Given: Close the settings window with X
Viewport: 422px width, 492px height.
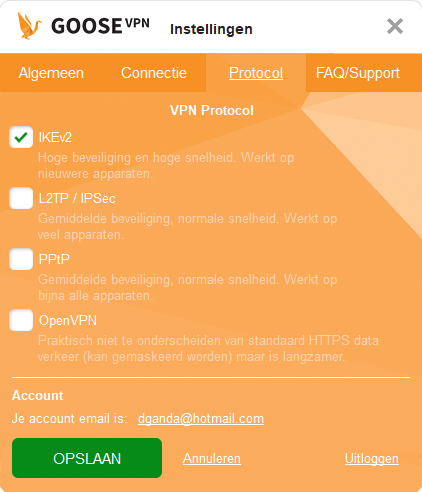Looking at the screenshot, I should pos(395,26).
